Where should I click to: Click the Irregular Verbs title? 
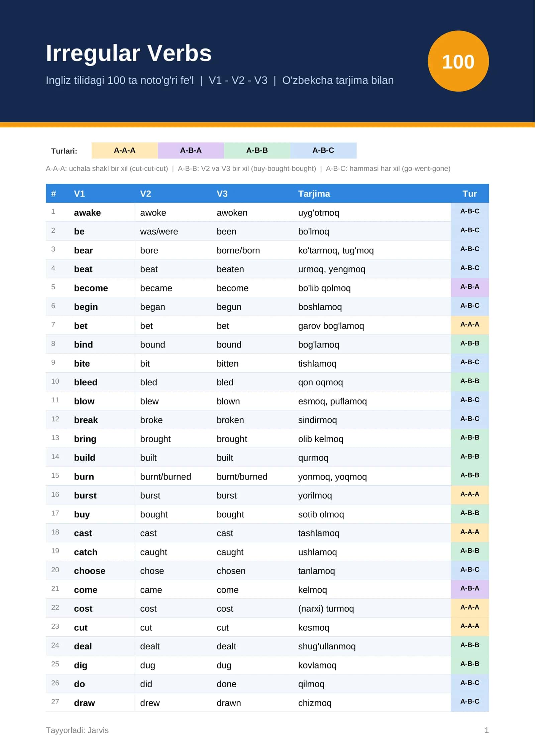point(129,53)
